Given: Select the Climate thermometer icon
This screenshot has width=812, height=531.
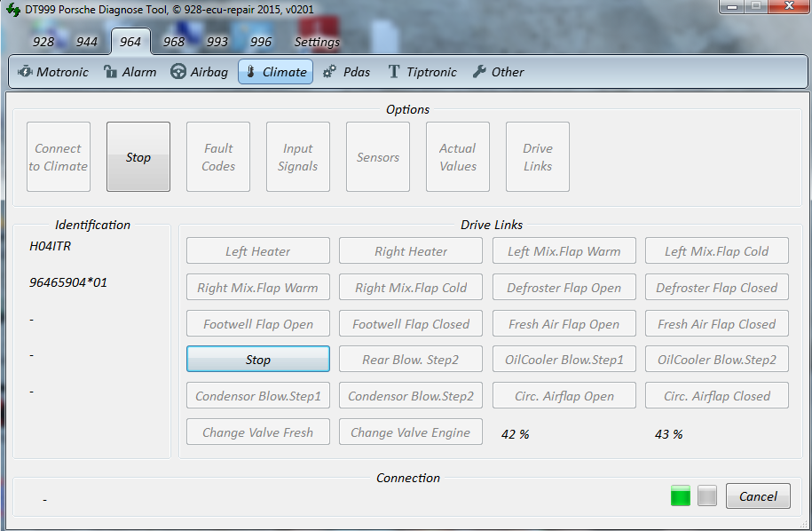Looking at the screenshot, I should [x=249, y=72].
